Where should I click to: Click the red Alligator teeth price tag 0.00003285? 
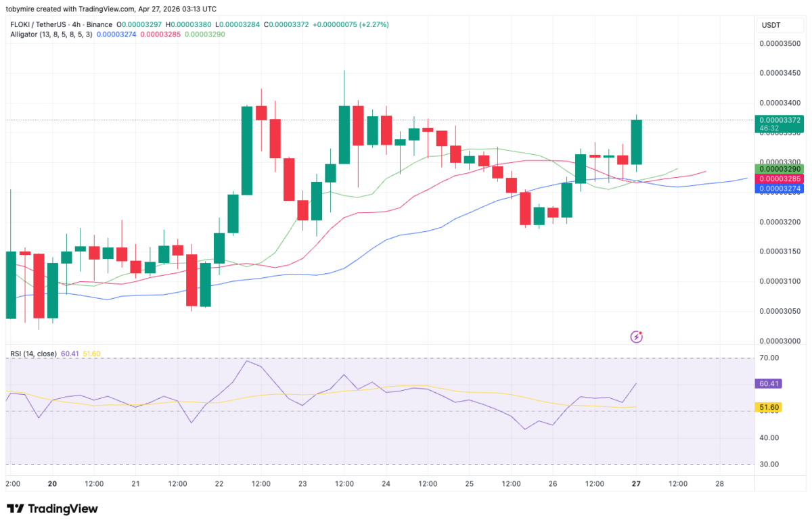coord(779,178)
